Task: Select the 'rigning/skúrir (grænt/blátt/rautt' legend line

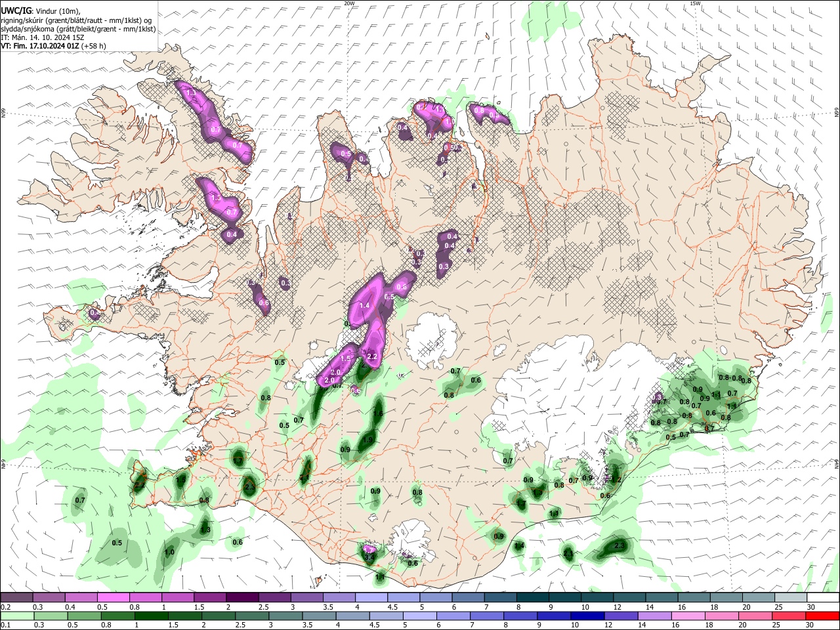Action: (x=77, y=20)
